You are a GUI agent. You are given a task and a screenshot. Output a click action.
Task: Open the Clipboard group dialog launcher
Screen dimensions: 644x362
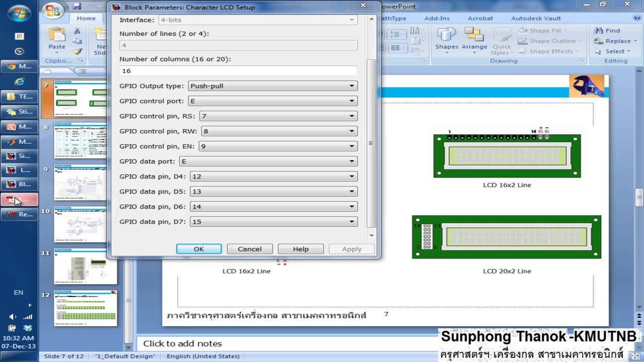click(x=80, y=61)
